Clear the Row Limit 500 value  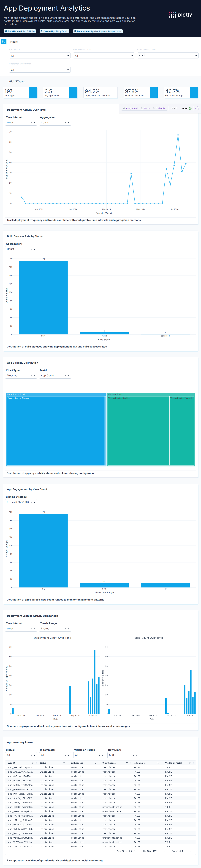pos(134,755)
